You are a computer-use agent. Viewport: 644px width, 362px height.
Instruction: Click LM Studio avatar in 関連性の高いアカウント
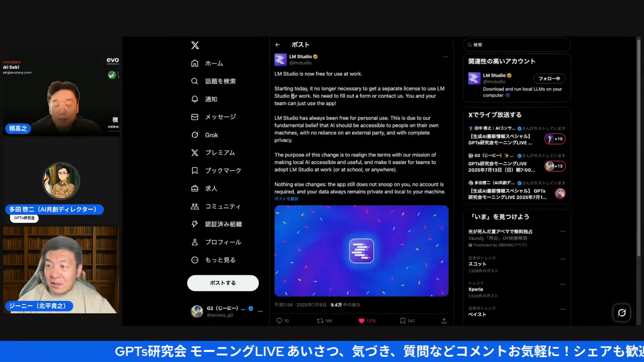point(474,78)
